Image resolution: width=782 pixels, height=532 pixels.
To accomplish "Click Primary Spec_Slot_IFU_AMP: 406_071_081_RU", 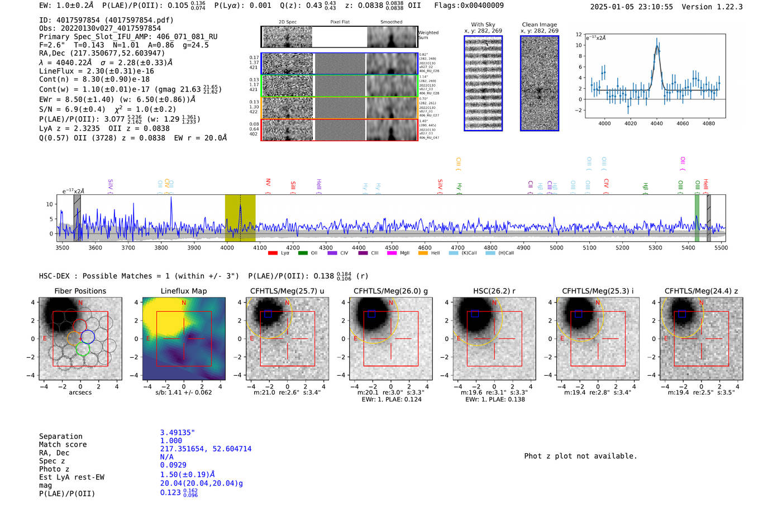I will click(x=128, y=37).
